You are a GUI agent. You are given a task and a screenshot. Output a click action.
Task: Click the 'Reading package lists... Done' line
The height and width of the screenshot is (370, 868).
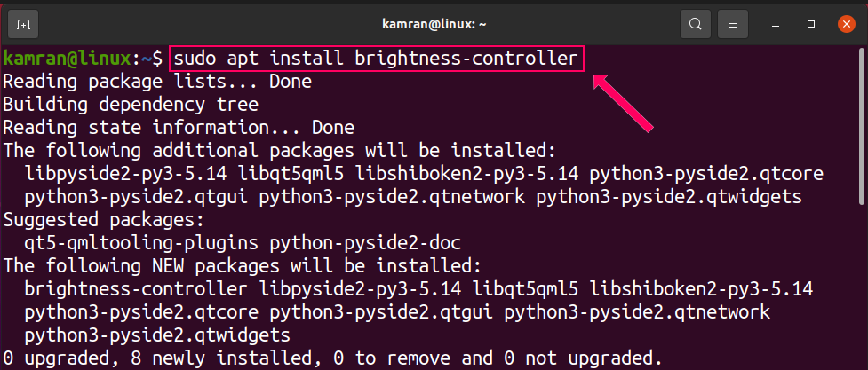157,82
